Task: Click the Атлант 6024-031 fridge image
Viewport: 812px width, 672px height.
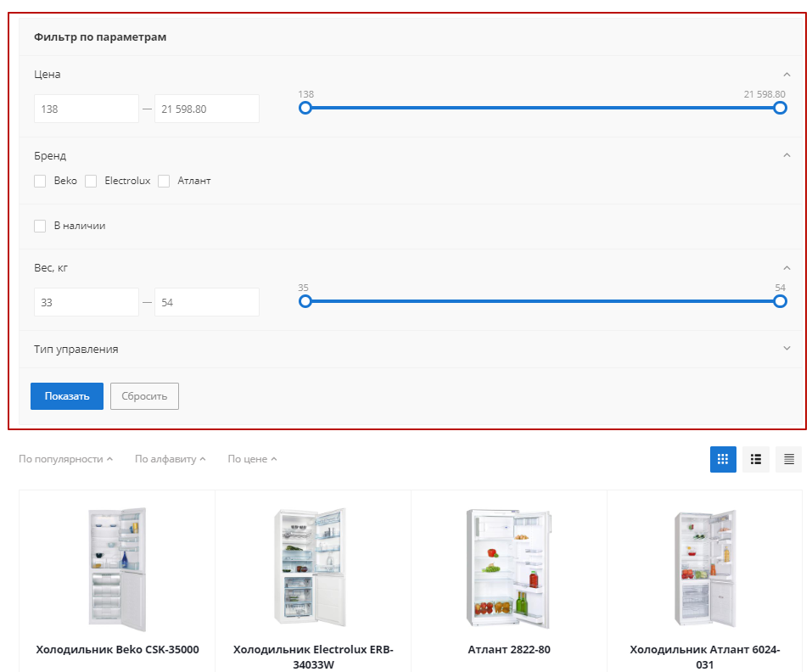Action: (x=705, y=568)
